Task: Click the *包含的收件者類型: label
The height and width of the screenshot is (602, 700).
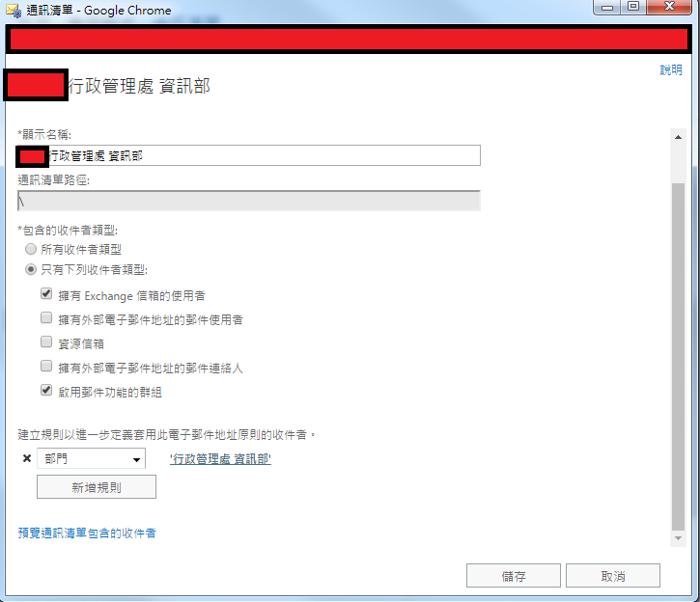Action: point(68,231)
